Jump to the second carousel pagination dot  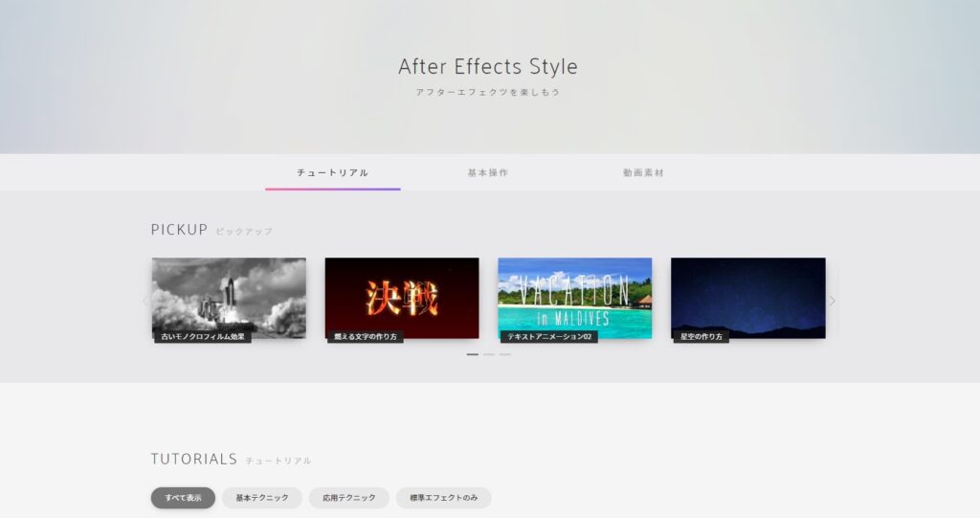pyautogui.click(x=489, y=354)
